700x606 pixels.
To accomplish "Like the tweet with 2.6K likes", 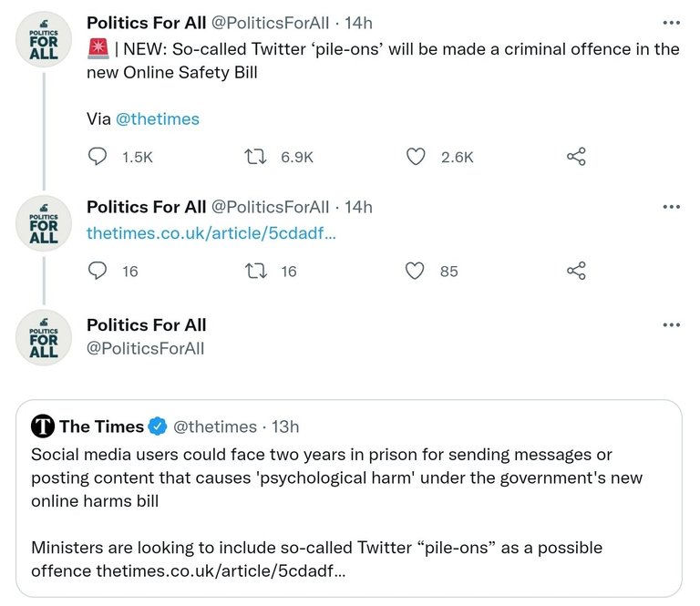I will tap(416, 157).
